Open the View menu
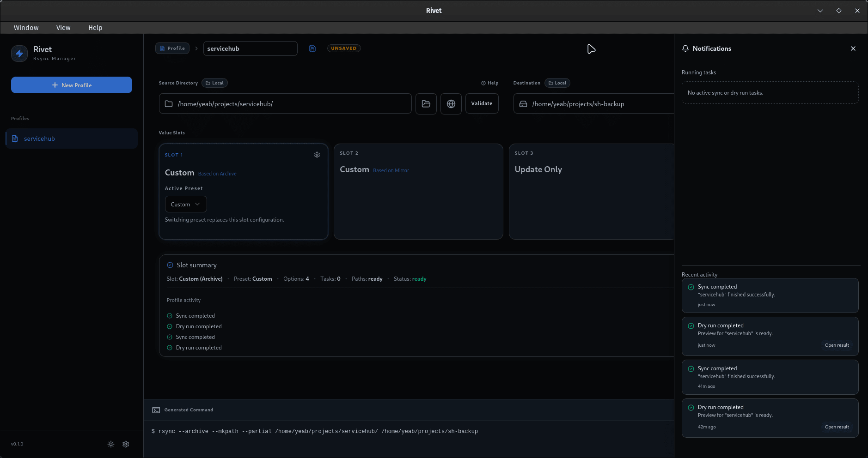 63,28
